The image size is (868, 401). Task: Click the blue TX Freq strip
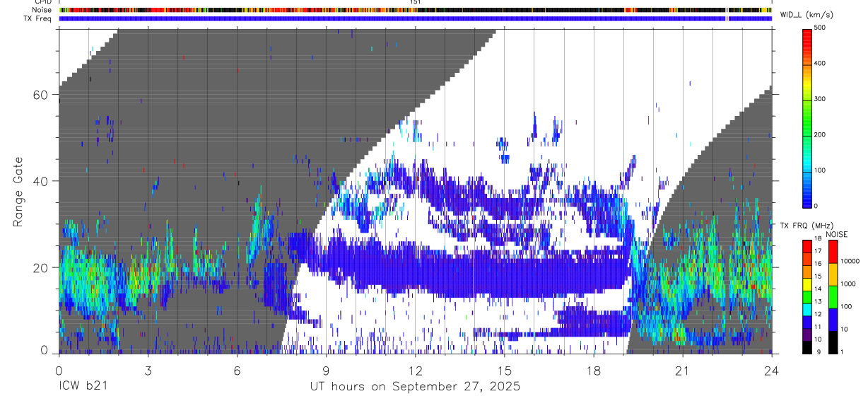(415, 18)
